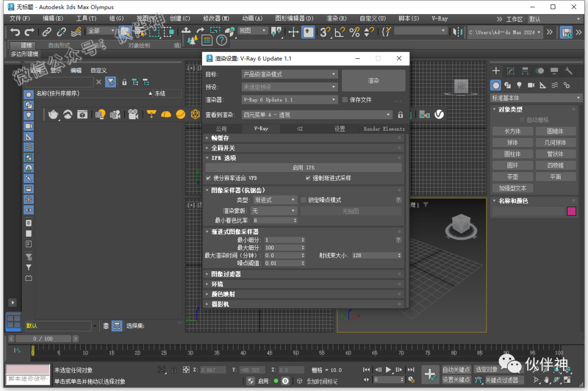This screenshot has height=391, width=588.
Task: Click the time slider 0 / 100 handle
Action: click(x=43, y=339)
